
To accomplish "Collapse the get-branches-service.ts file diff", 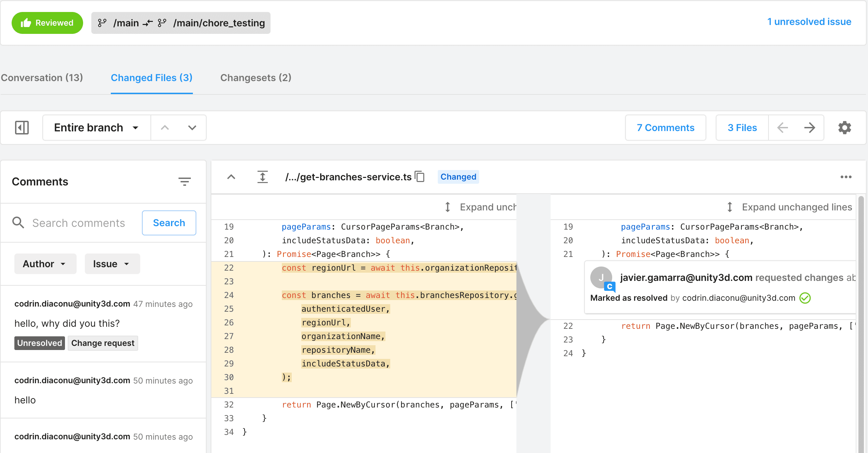I will [x=231, y=177].
